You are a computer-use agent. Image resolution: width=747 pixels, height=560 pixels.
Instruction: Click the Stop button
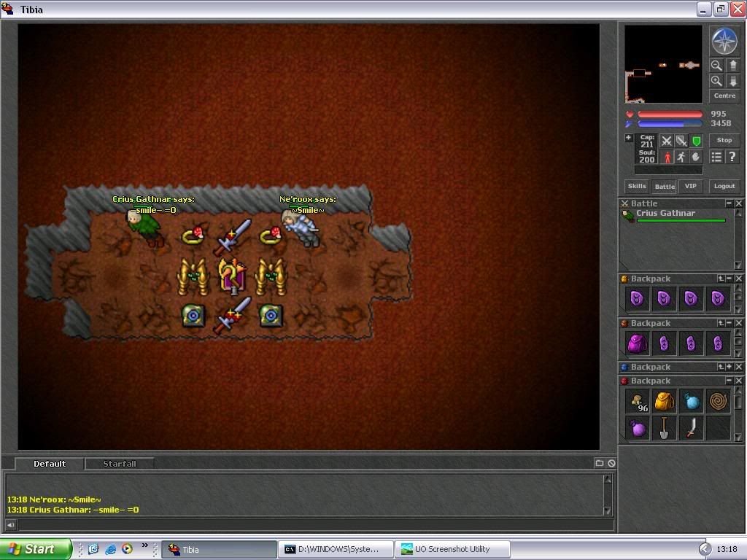click(x=724, y=141)
